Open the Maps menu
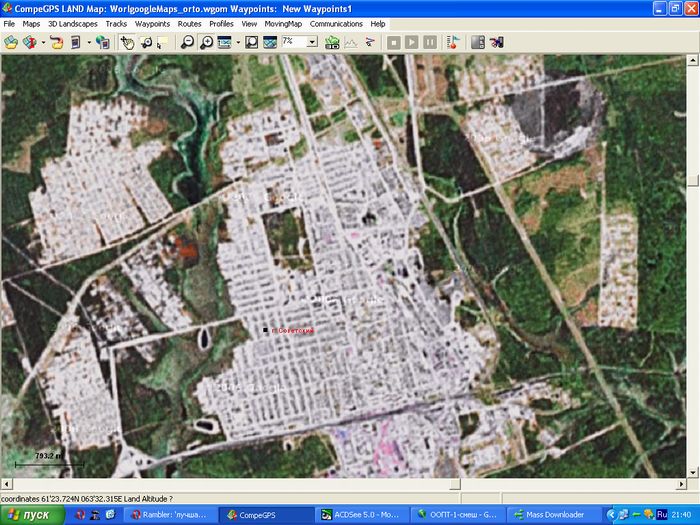Image resolution: width=700 pixels, height=525 pixels. pos(31,24)
